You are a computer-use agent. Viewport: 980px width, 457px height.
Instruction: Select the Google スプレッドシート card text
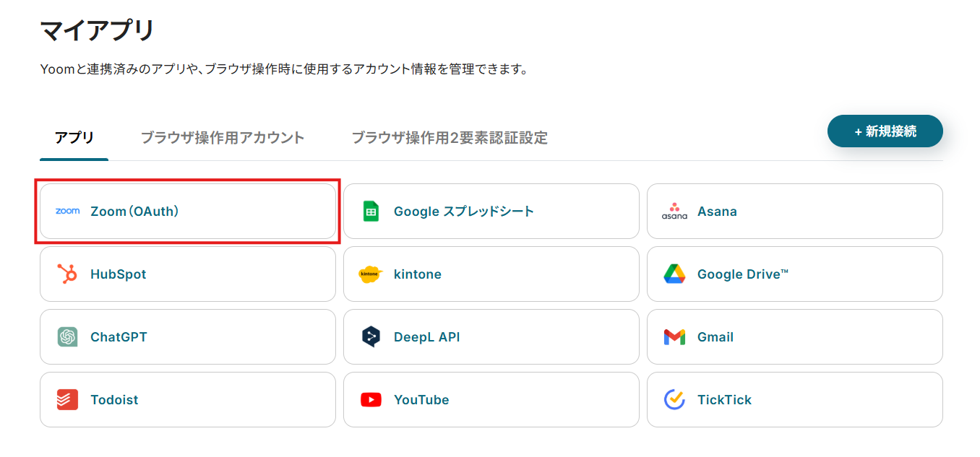464,212
